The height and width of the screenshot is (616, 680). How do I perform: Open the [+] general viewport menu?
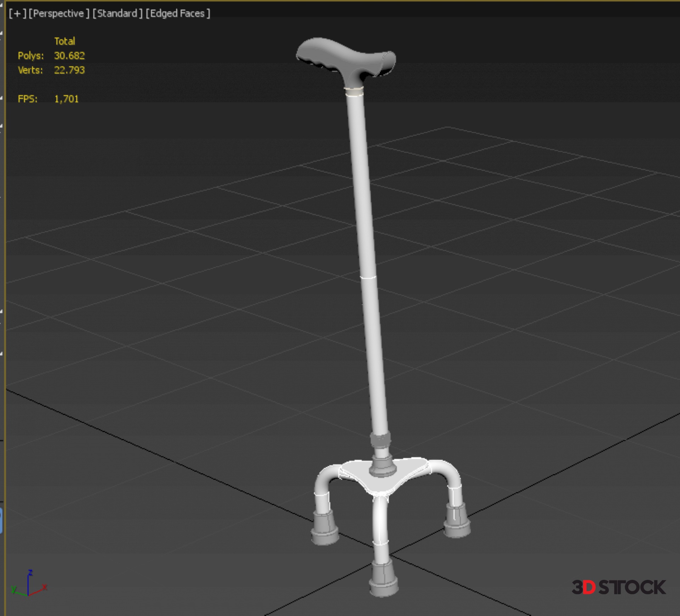point(17,13)
